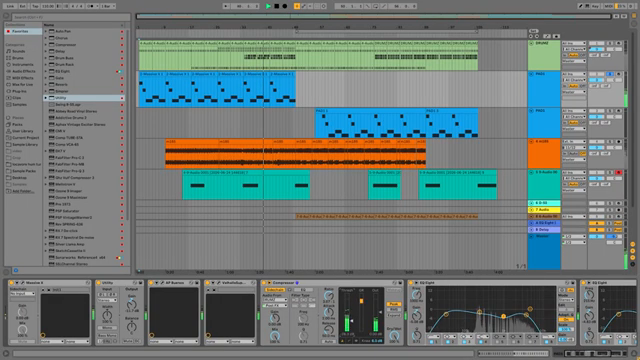640x360 pixels.
Task: Fold the DRUMZ track
Action: pos(531,43)
